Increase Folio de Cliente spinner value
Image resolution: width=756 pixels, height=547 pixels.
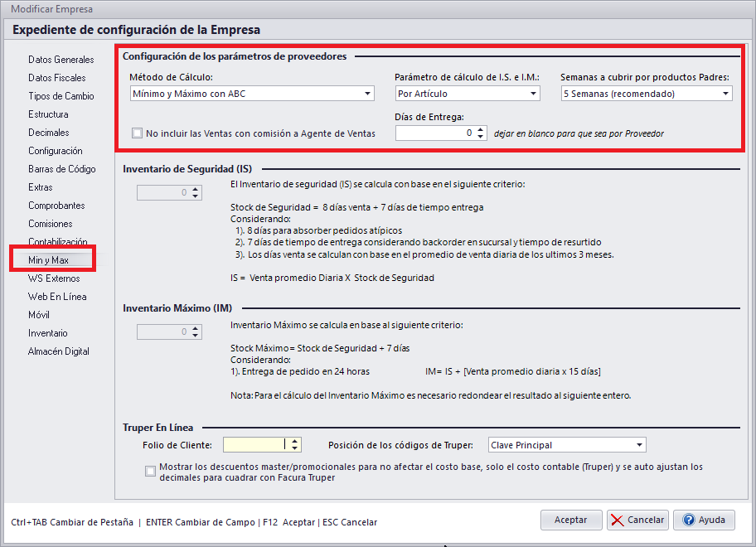tap(295, 441)
